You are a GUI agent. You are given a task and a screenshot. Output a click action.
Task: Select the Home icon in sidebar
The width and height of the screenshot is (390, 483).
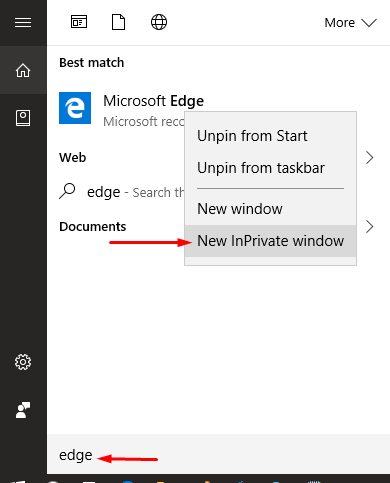(x=23, y=70)
